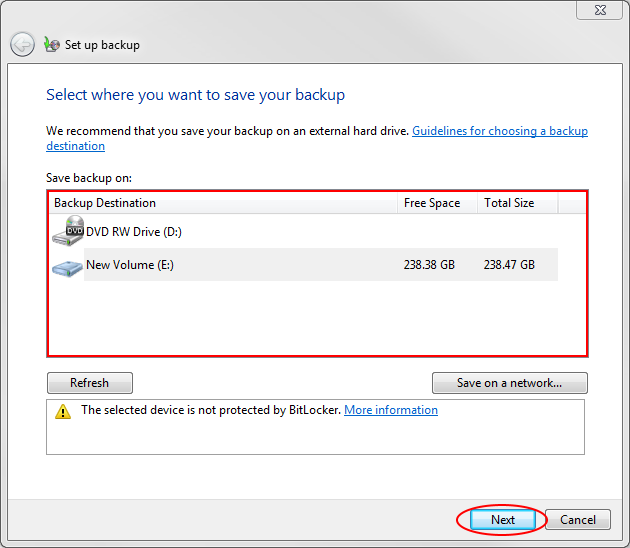Click the destination link text

[x=76, y=146]
